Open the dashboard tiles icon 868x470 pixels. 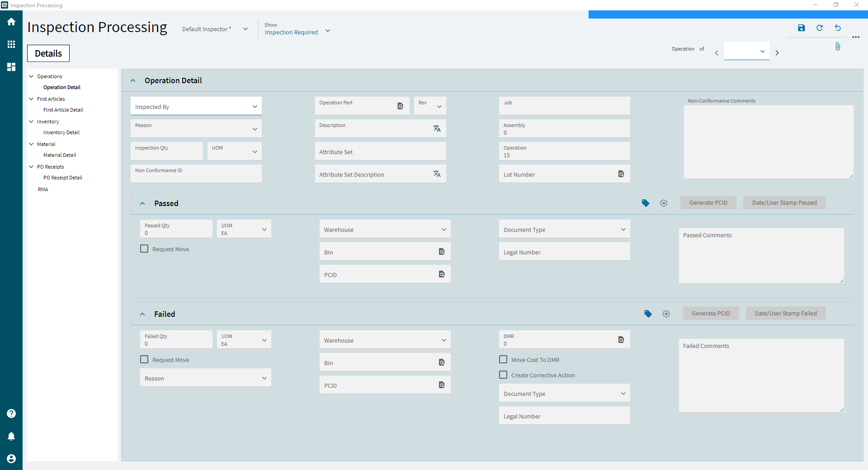[11, 67]
